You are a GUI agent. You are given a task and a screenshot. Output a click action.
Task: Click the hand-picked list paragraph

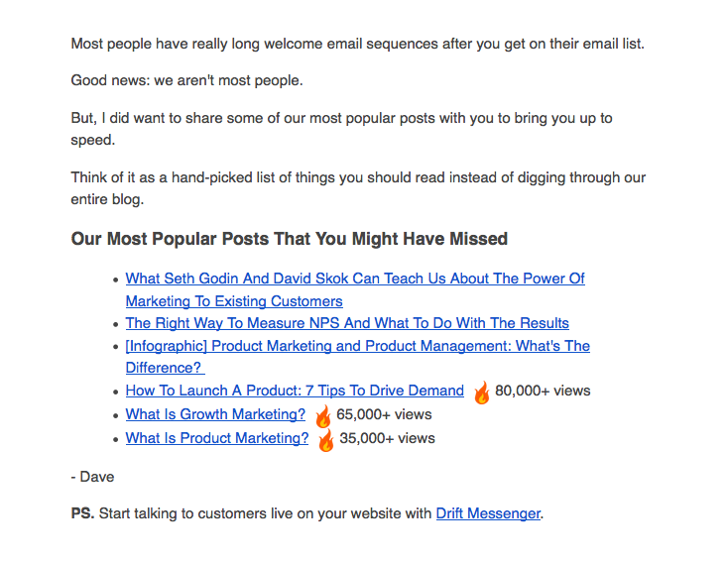[358, 178]
